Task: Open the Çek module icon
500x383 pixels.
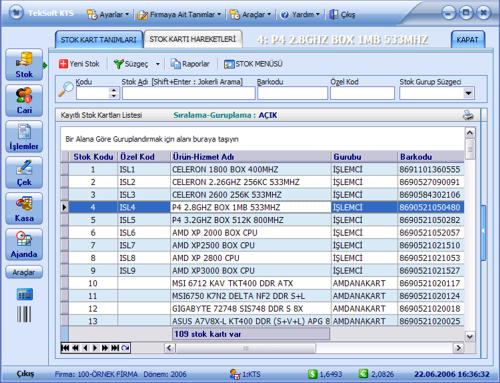Action: (x=24, y=173)
